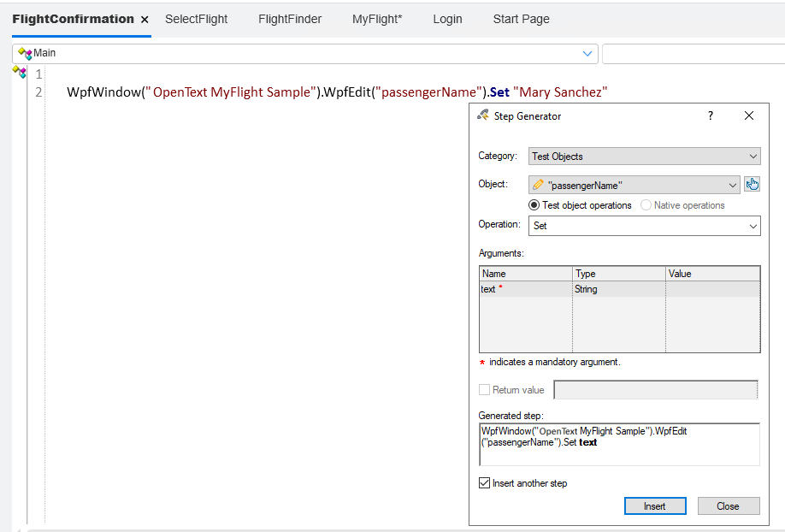Click the Close button in the dialog

(x=728, y=505)
